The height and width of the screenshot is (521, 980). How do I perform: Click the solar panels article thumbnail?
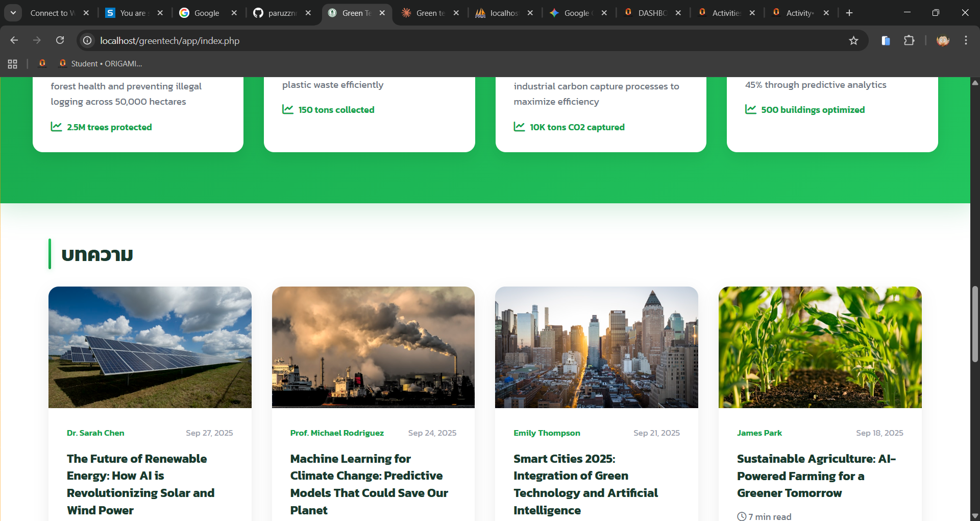coord(150,347)
